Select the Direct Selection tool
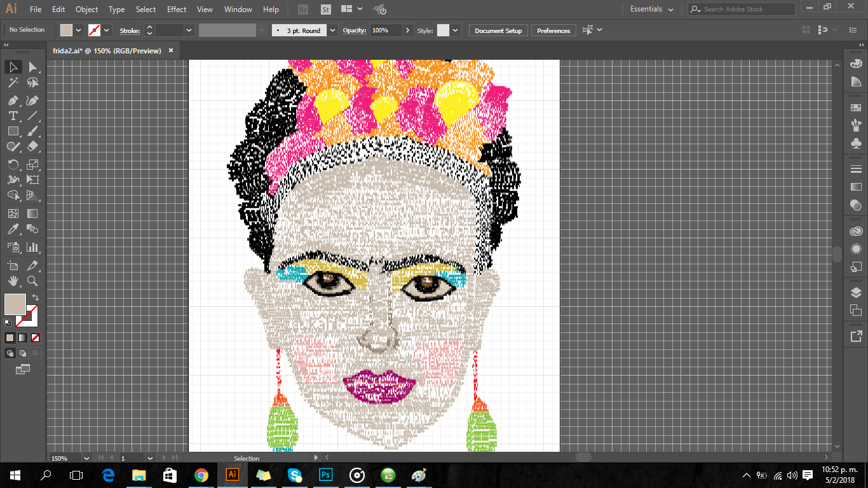This screenshot has width=868, height=488. coord(32,67)
